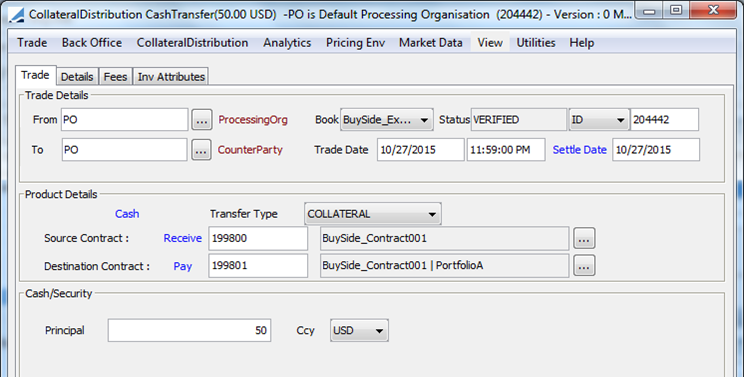Screen dimensions: 744x377
Task: Click the Principal amount field
Action: 189,331
